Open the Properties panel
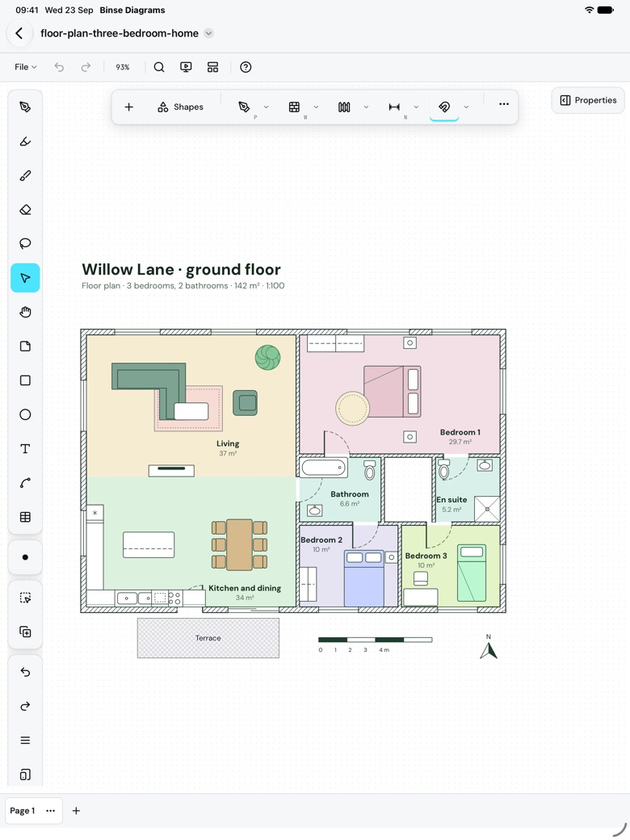Screen dimensions: 630x840 (x=588, y=100)
